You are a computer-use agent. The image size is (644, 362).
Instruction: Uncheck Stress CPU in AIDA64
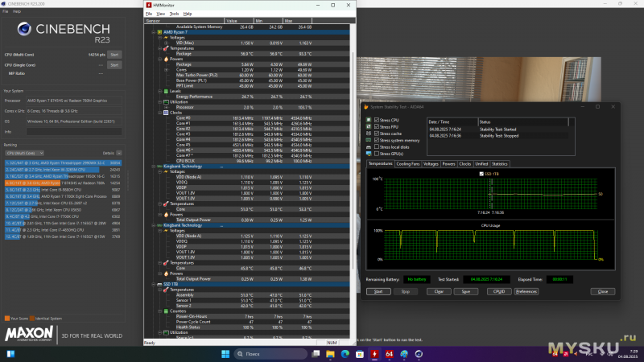(377, 120)
